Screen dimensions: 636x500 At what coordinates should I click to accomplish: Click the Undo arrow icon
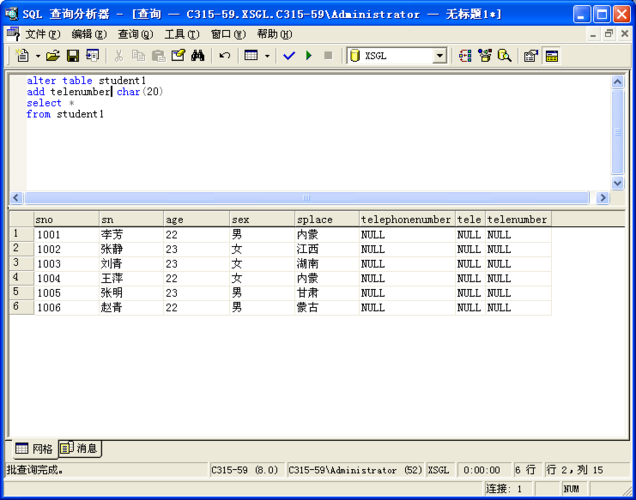click(x=224, y=56)
